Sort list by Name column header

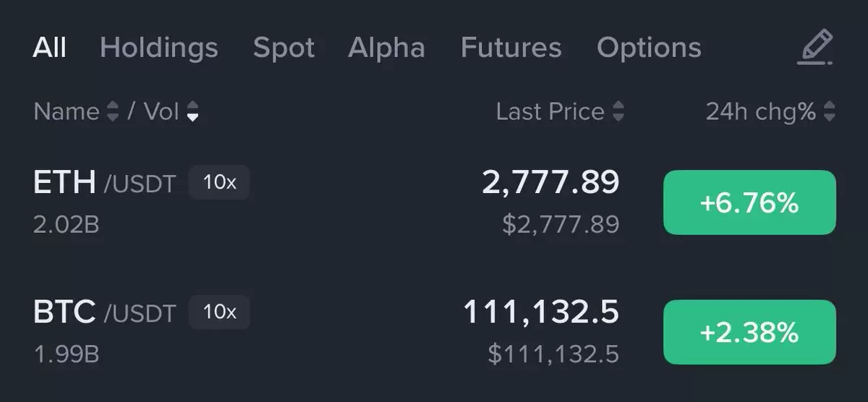tap(67, 111)
